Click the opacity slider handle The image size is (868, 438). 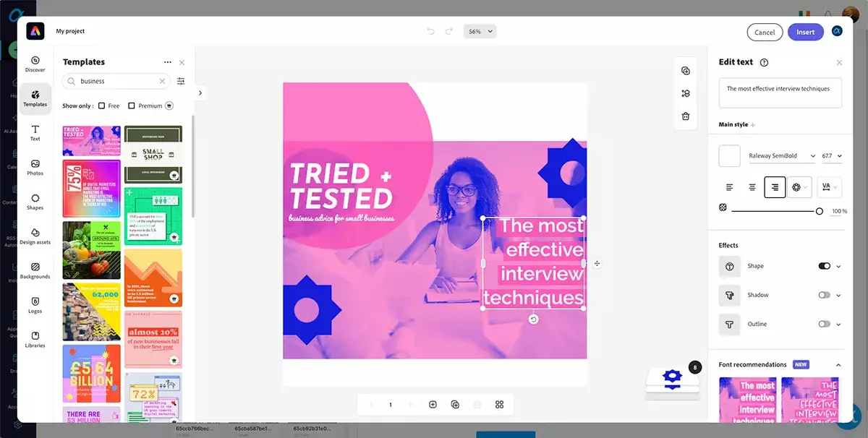point(820,211)
